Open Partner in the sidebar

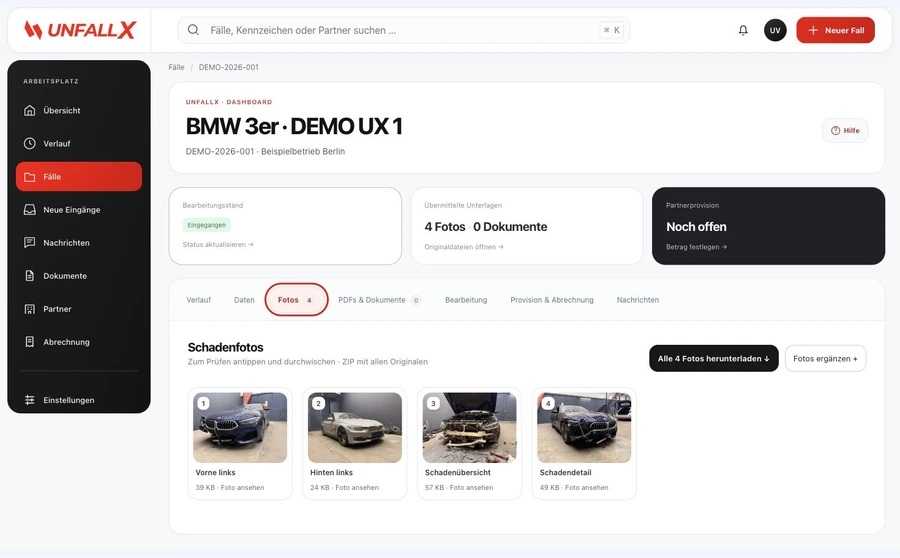click(x=79, y=309)
